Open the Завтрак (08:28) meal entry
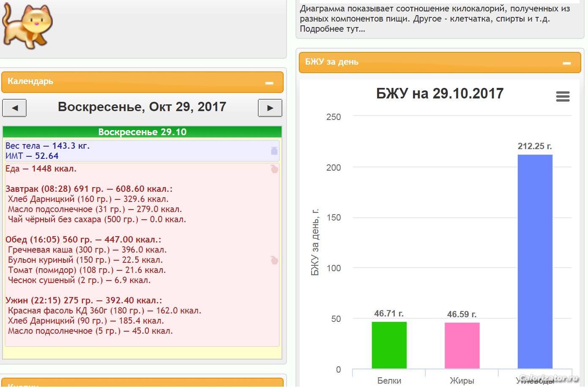The image size is (588, 387). click(89, 189)
